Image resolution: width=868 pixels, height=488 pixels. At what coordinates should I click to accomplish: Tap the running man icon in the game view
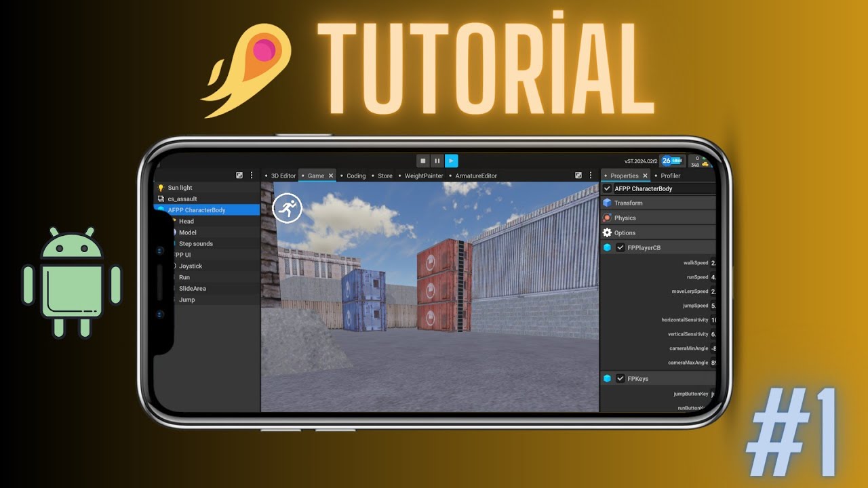click(288, 209)
